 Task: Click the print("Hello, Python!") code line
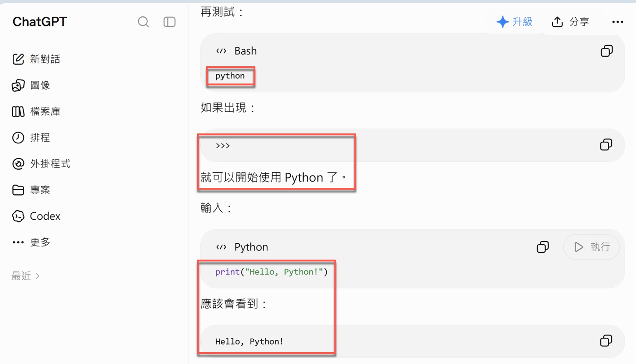point(272,272)
